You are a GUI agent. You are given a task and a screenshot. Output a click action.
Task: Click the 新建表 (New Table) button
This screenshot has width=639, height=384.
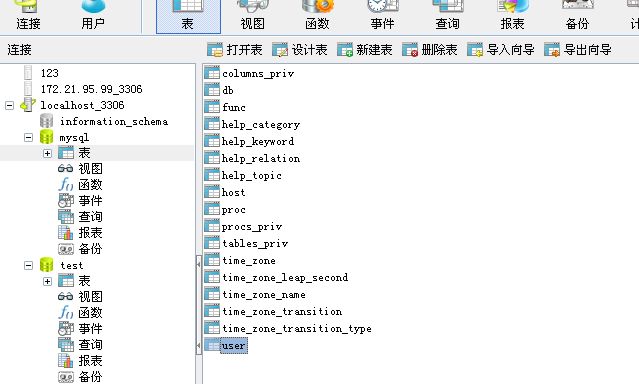point(365,50)
